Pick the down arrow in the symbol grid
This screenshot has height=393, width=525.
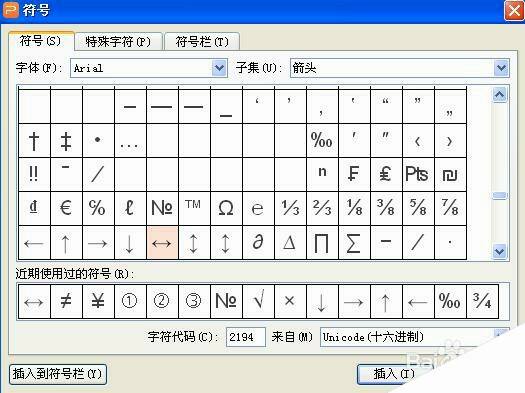click(x=130, y=242)
